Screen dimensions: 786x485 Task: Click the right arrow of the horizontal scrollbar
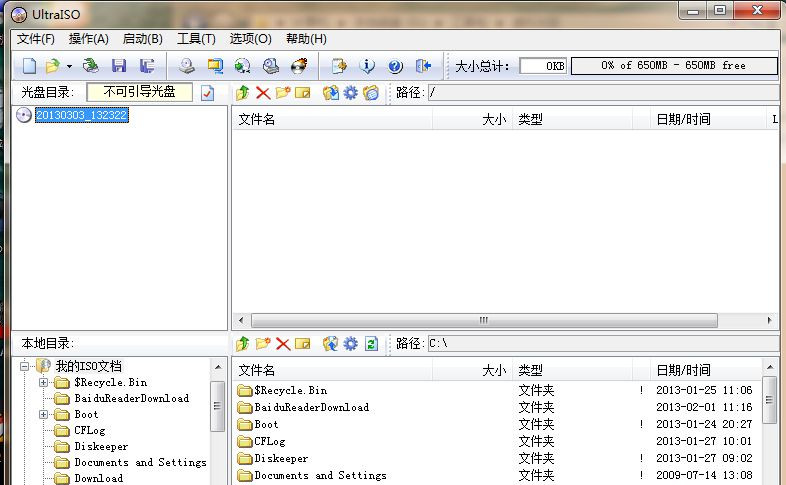(769, 320)
